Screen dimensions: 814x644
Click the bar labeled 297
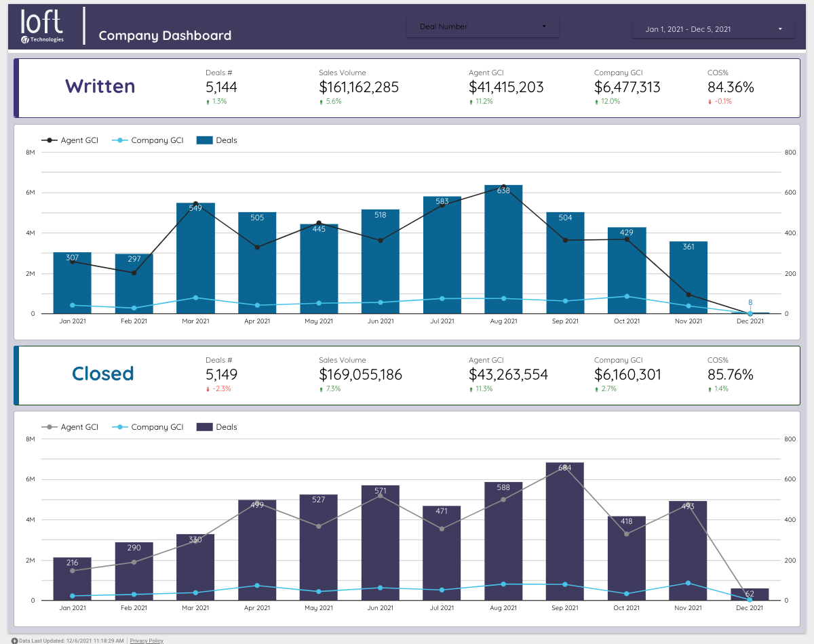point(134,284)
